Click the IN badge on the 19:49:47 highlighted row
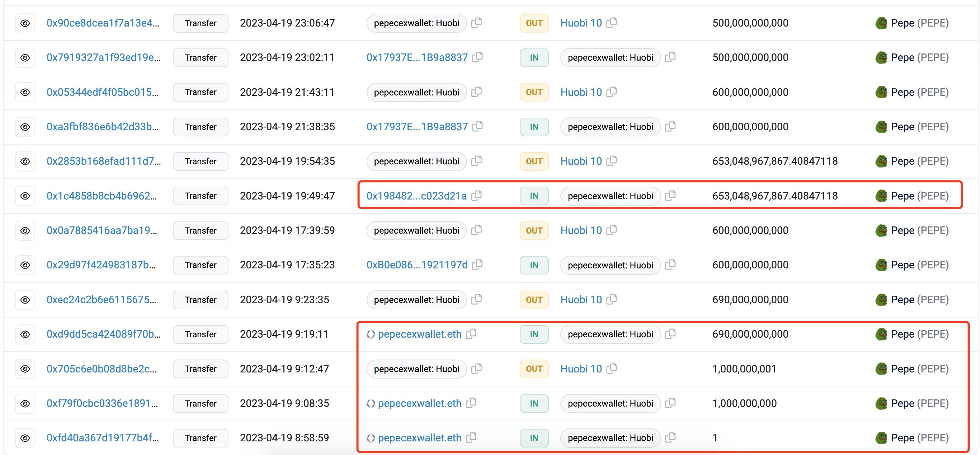Image resolution: width=980 pixels, height=455 pixels. pos(534,196)
